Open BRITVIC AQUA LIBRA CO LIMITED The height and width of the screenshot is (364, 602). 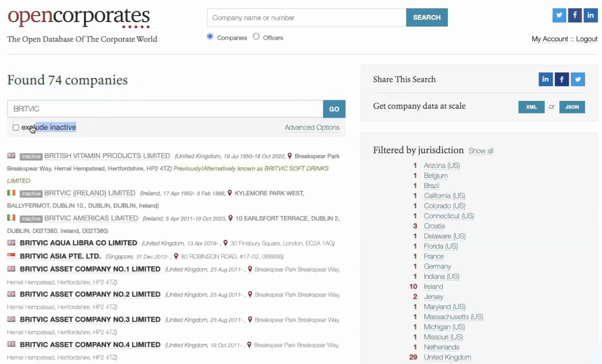pos(79,243)
